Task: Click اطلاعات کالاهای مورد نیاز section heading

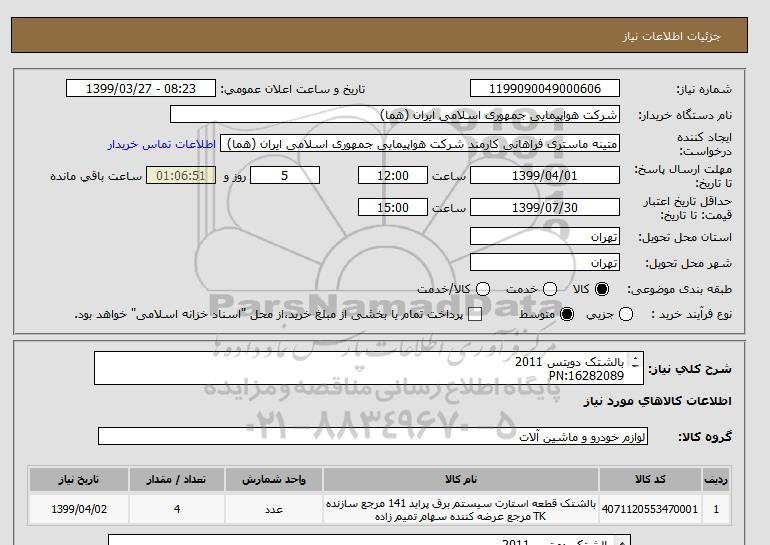Action: pyautogui.click(x=657, y=401)
